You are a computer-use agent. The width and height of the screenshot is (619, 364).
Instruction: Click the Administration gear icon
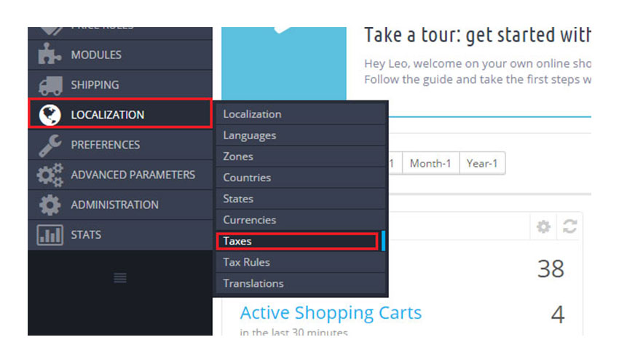tap(50, 205)
